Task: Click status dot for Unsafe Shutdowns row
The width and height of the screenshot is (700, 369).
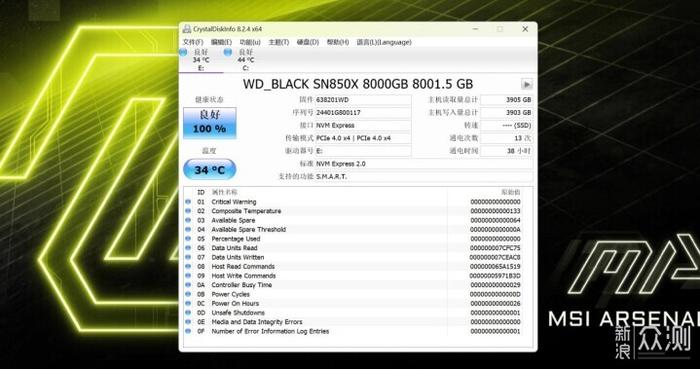Action: 188,313
